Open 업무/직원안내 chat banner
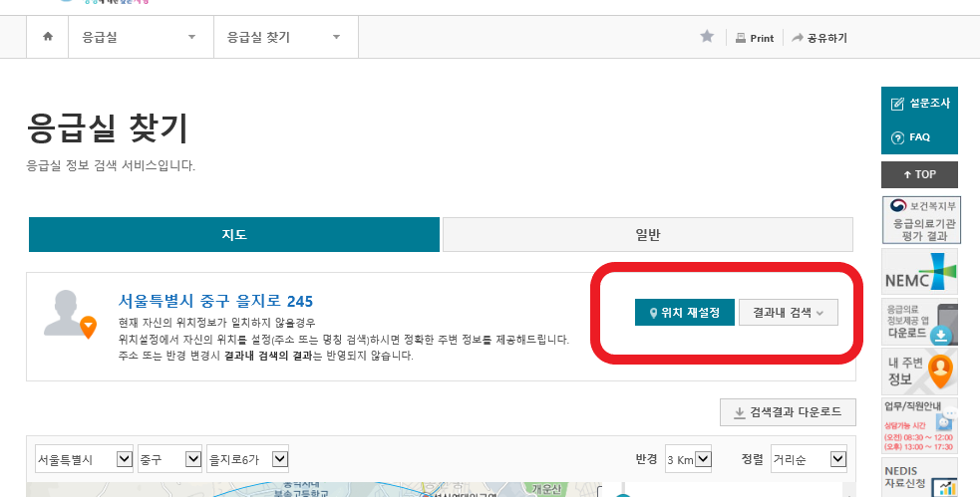The height and width of the screenshot is (497, 980). pos(919,426)
